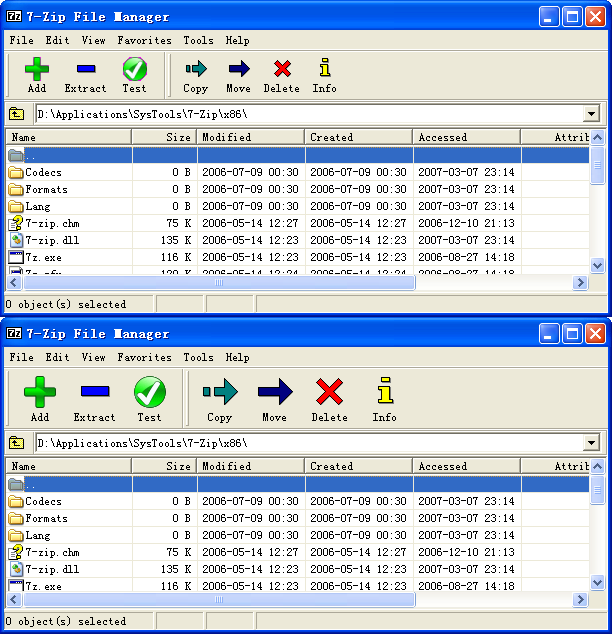The width and height of the screenshot is (612, 634).
Task: Click '0 object(s) selected' status, bottom window
Action: [x=66, y=621]
